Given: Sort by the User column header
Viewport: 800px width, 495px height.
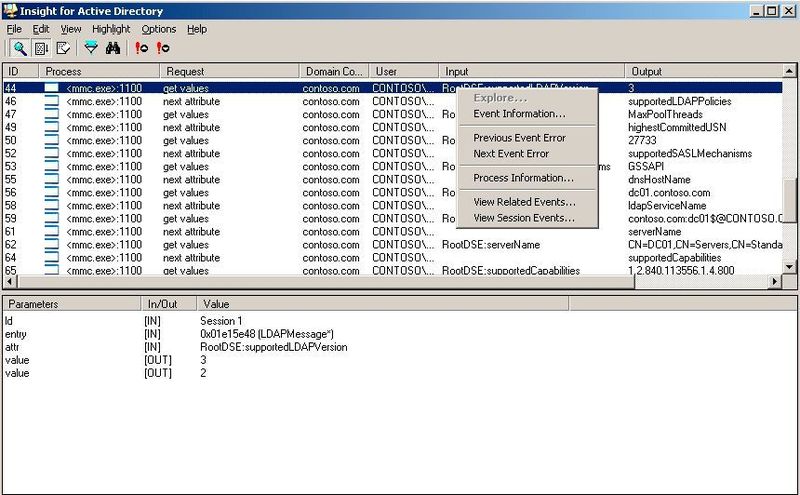Looking at the screenshot, I should coord(404,71).
